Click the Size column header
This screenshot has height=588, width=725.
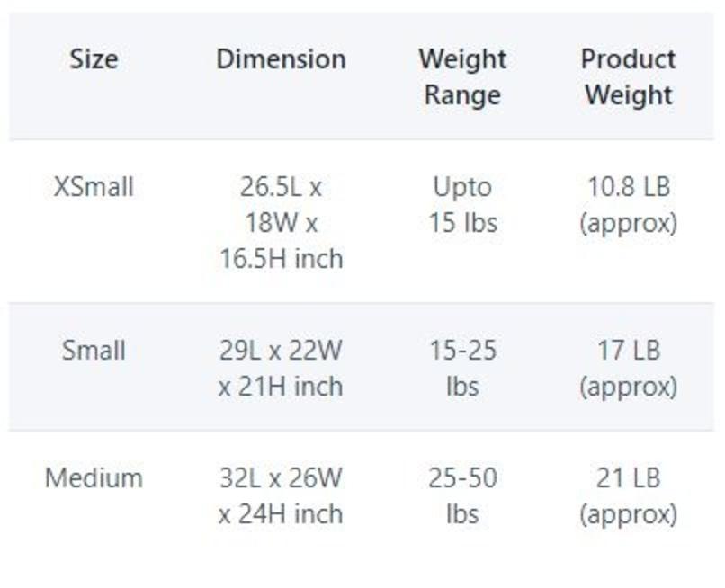click(x=94, y=59)
